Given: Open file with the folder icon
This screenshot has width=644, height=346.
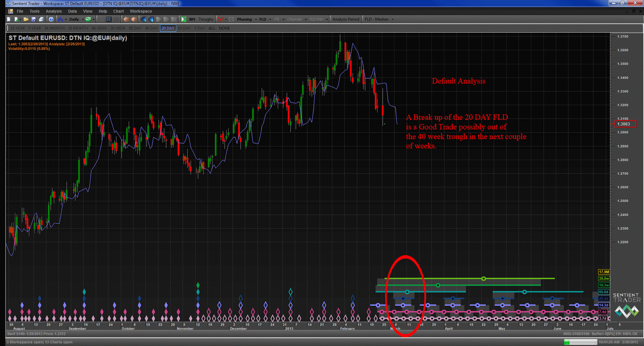Looking at the screenshot, I should tap(26, 19).
